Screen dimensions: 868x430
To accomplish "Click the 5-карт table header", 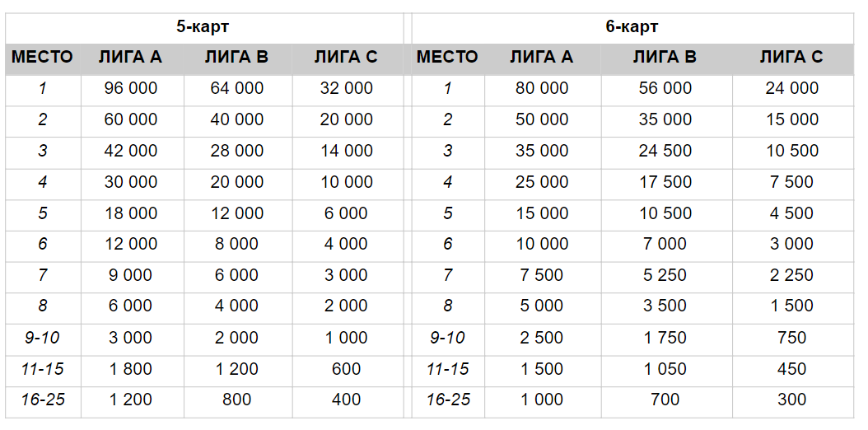I will point(203,27).
